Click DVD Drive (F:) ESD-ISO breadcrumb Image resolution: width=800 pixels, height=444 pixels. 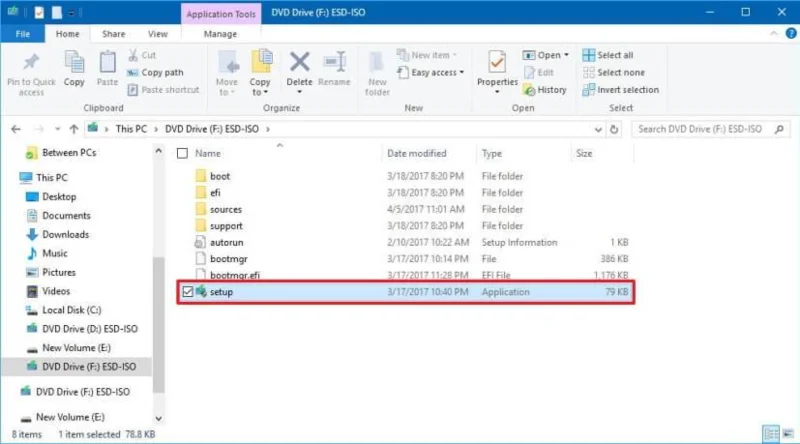[212, 129]
